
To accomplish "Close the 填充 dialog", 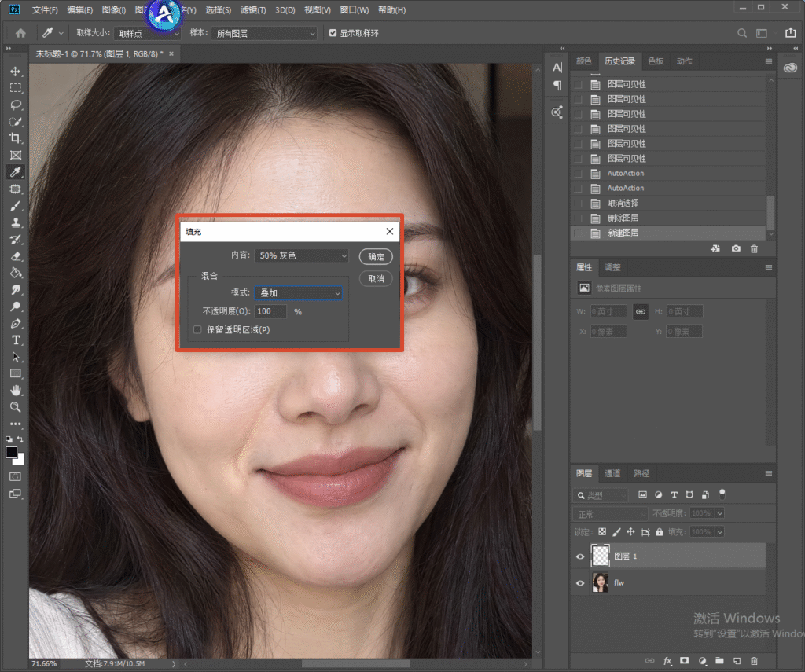I will pos(390,232).
